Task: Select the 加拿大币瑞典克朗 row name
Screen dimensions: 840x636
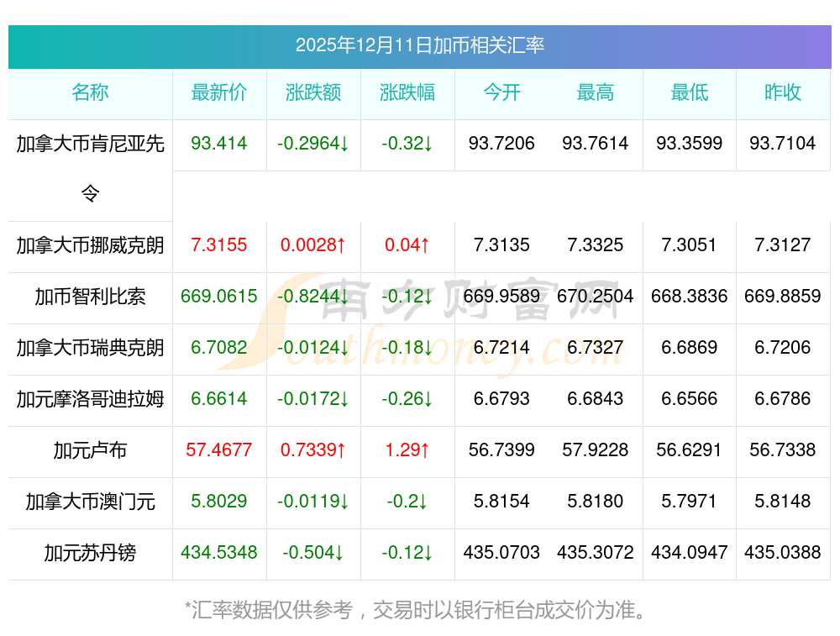Action: (90, 348)
